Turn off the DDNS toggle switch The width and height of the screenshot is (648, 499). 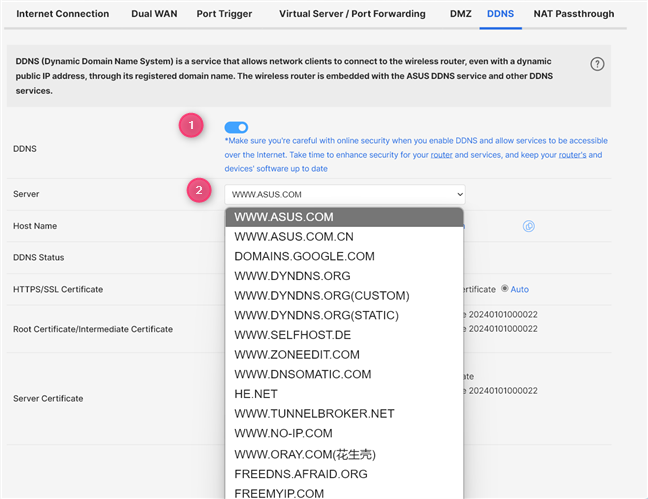click(x=236, y=127)
